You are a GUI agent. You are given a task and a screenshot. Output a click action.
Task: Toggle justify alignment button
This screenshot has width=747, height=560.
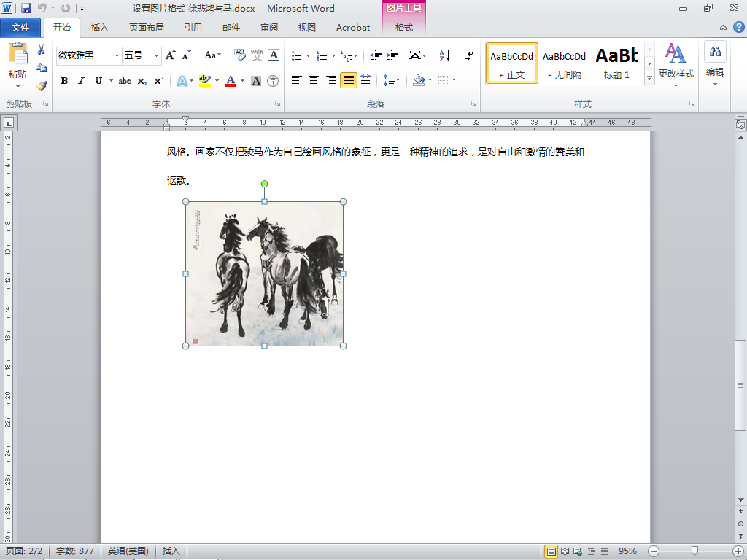348,80
